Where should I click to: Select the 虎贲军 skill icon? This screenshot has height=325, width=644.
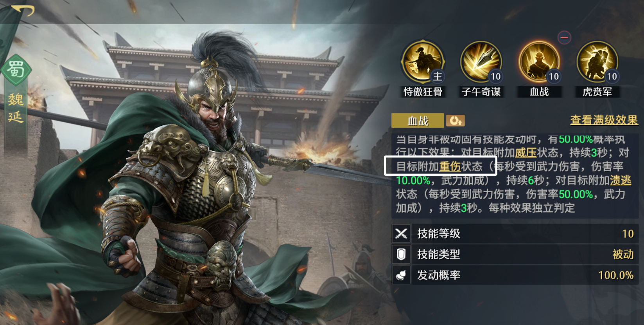coord(597,62)
